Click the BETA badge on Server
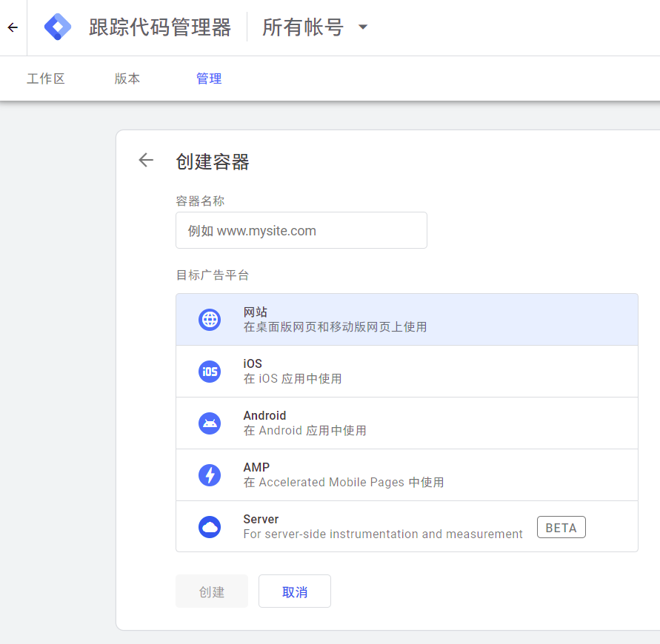The height and width of the screenshot is (644, 660). 561,527
